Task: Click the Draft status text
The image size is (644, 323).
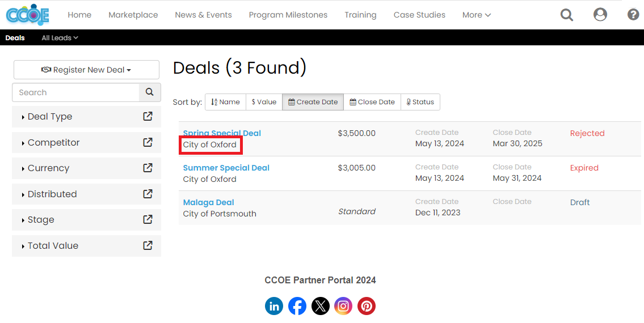Action: point(579,202)
